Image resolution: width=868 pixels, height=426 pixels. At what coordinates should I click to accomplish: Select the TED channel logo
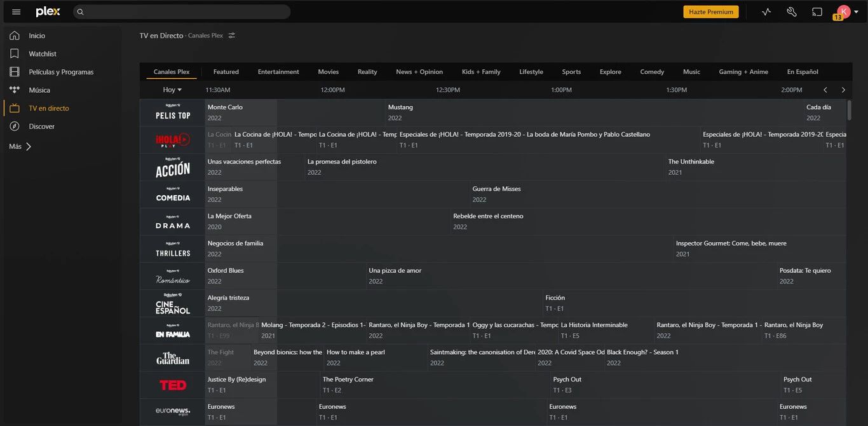pyautogui.click(x=173, y=385)
